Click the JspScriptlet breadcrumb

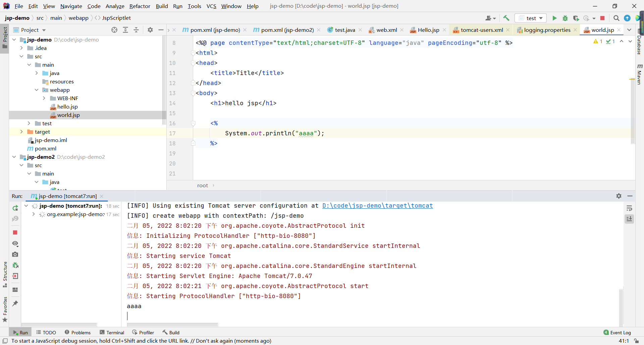tap(116, 18)
